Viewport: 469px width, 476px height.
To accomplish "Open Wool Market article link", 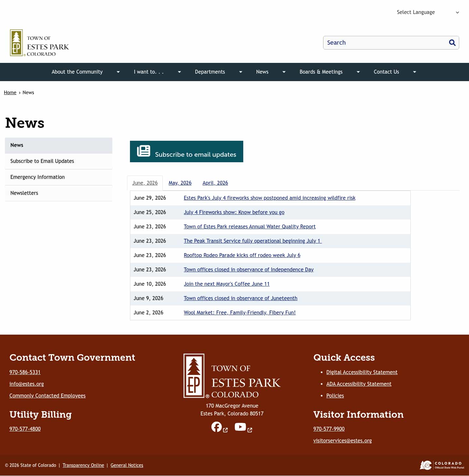I will [x=240, y=313].
